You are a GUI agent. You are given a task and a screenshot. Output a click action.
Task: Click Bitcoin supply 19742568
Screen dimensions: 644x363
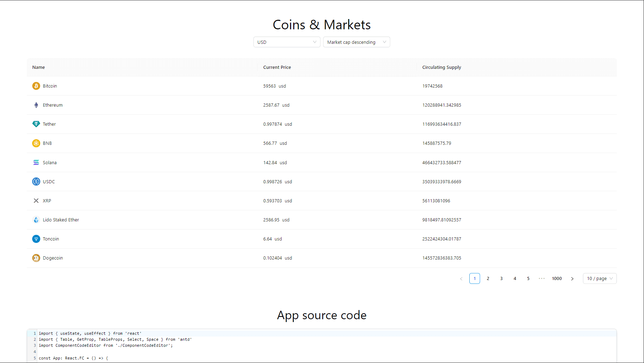[432, 86]
